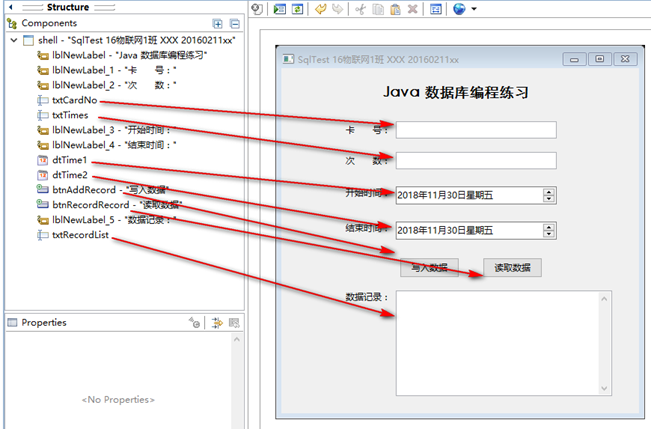Screen dimensions: 651x429
Task: Click the Refresh/Reparse toolbar icon
Action: pos(297,9)
